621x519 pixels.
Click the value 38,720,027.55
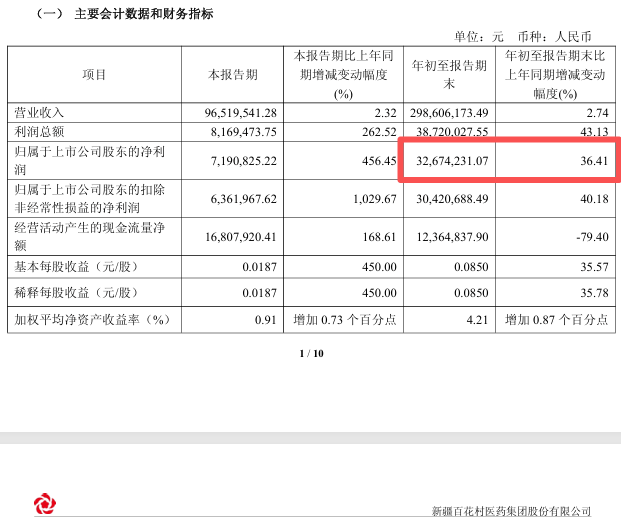coord(452,132)
